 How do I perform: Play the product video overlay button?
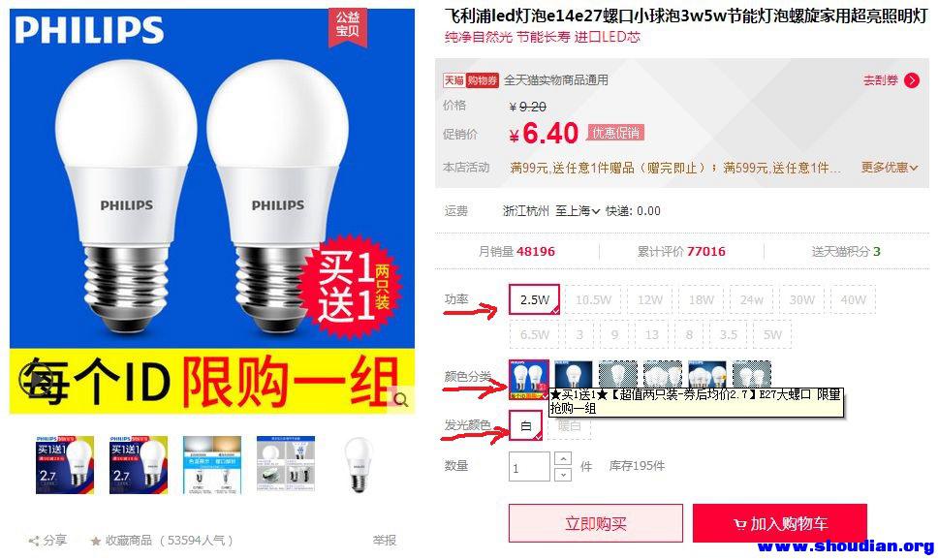click(x=36, y=379)
